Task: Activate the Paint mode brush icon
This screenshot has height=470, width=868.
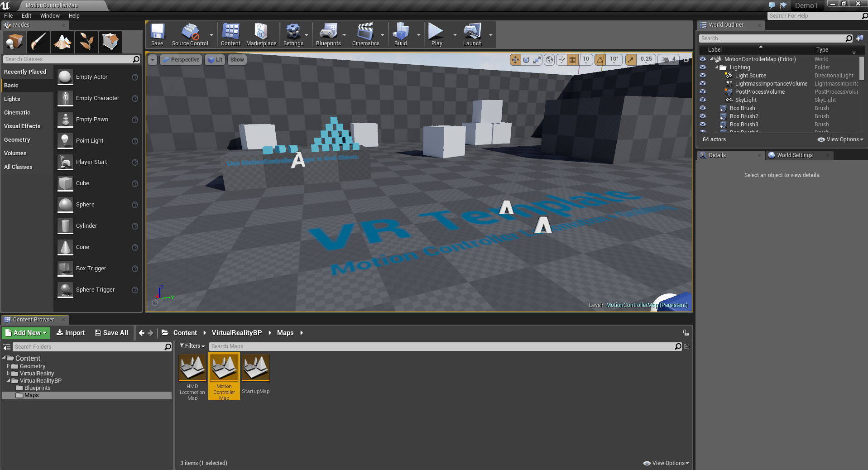Action: pyautogui.click(x=38, y=42)
